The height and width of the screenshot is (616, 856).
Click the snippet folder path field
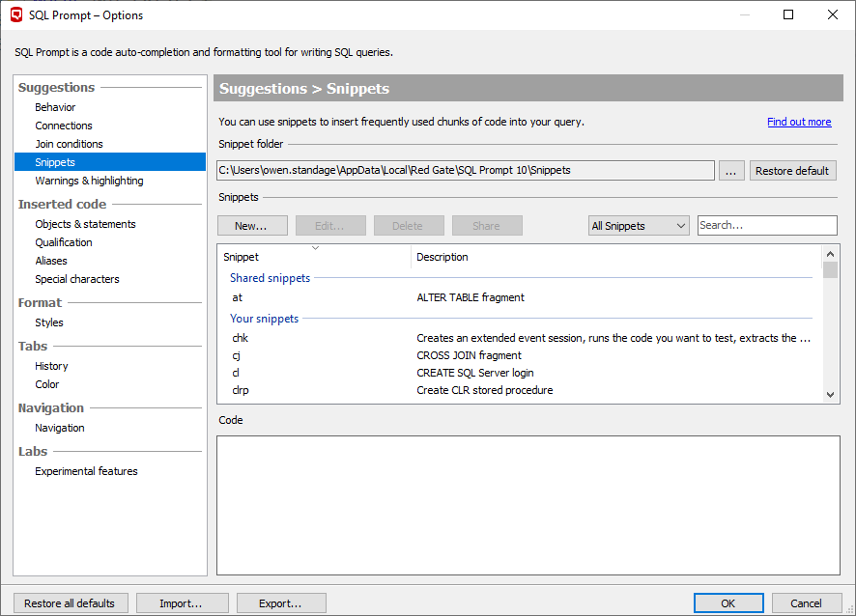[x=465, y=170]
